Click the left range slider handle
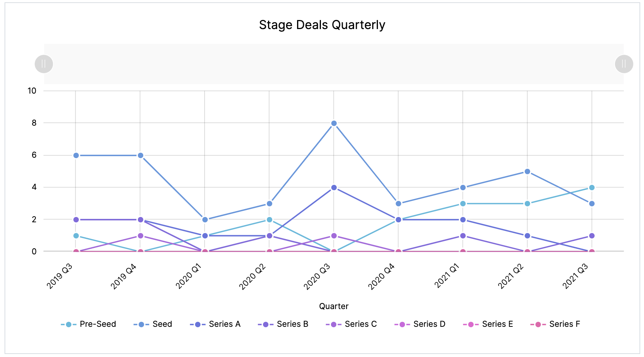 click(44, 64)
